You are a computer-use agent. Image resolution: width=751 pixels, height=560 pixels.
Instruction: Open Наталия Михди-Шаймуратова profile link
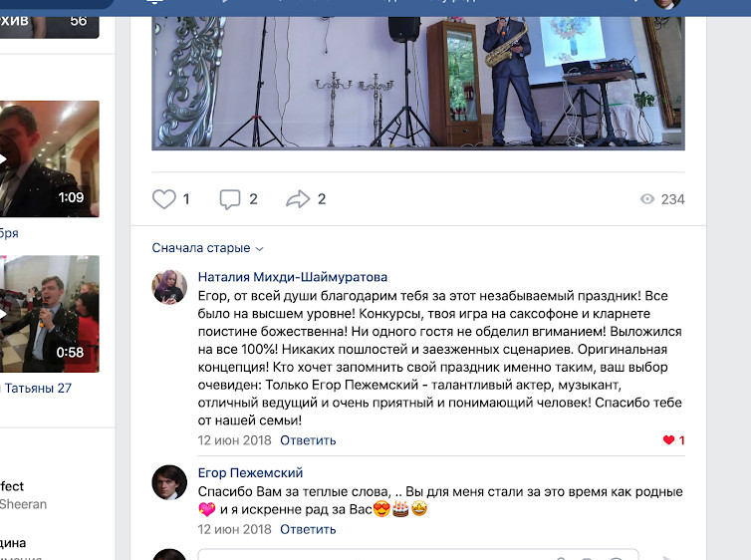(x=293, y=277)
